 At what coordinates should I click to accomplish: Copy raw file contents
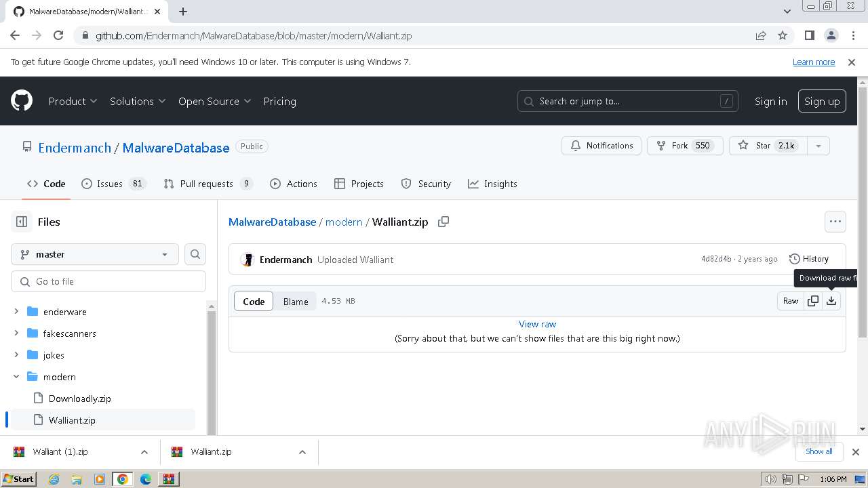pos(813,301)
